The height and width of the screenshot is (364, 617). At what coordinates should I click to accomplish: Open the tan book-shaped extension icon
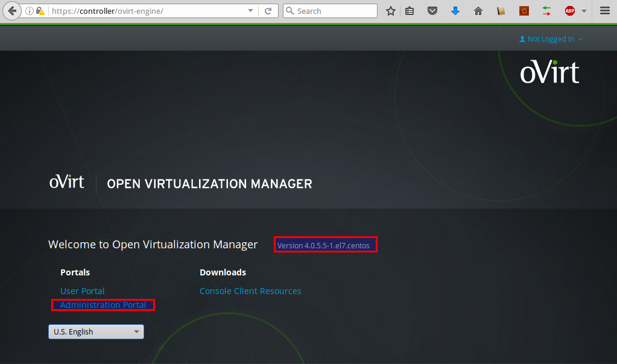coord(501,11)
